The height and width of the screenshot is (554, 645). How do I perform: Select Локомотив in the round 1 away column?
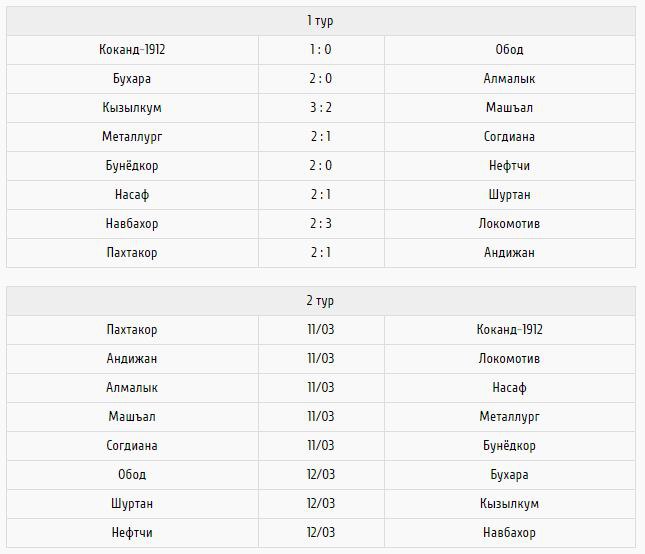click(509, 224)
